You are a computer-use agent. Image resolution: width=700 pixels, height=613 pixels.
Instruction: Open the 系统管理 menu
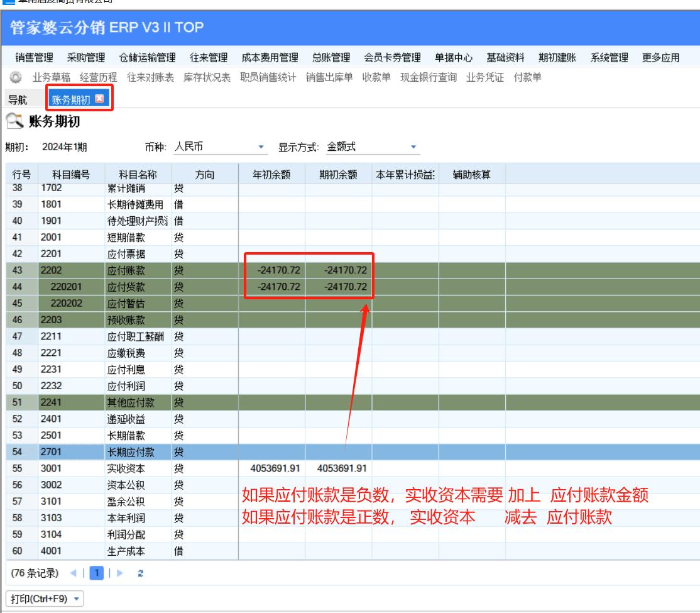pos(610,58)
